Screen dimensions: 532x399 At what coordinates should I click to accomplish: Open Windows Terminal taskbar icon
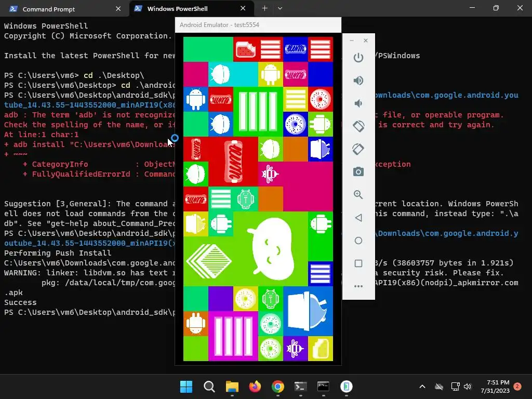tap(301, 387)
